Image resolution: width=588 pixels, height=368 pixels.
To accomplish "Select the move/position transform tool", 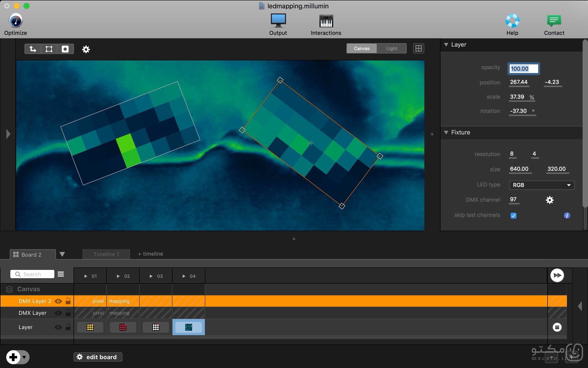I will click(x=33, y=49).
